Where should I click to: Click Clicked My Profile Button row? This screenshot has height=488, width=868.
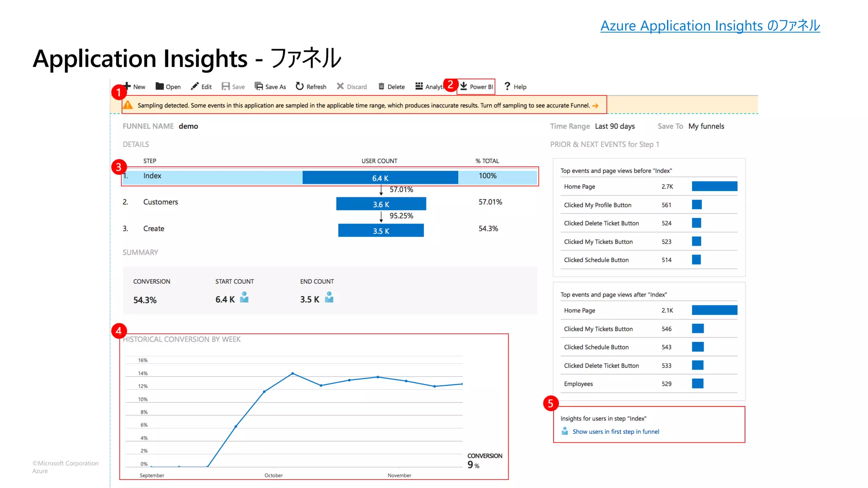click(649, 205)
